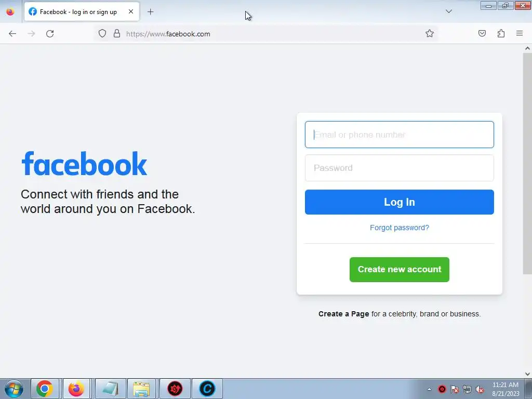
Task: Click the Show desktop strip at the taskbar end
Action: click(x=528, y=389)
